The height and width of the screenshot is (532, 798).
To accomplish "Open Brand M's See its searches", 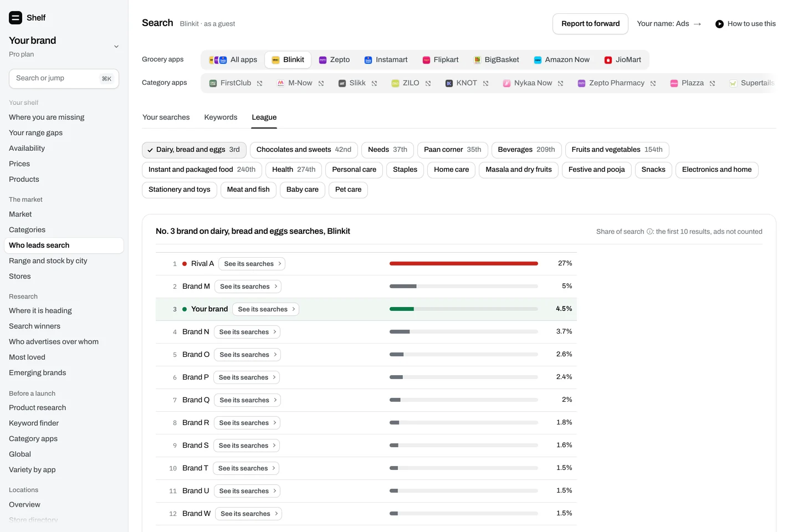I will (x=248, y=287).
